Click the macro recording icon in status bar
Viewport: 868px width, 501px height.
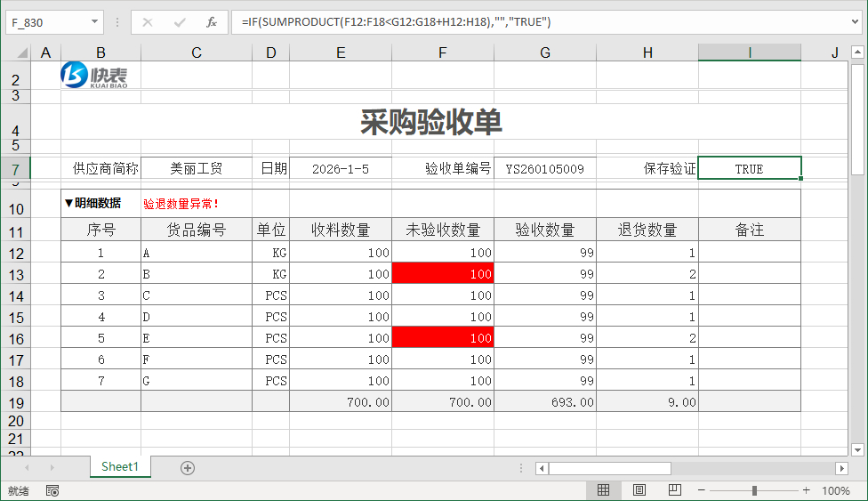pos(52,490)
